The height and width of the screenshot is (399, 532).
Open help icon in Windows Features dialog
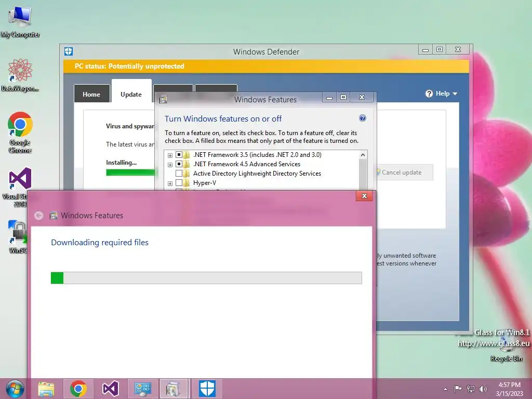(x=362, y=118)
